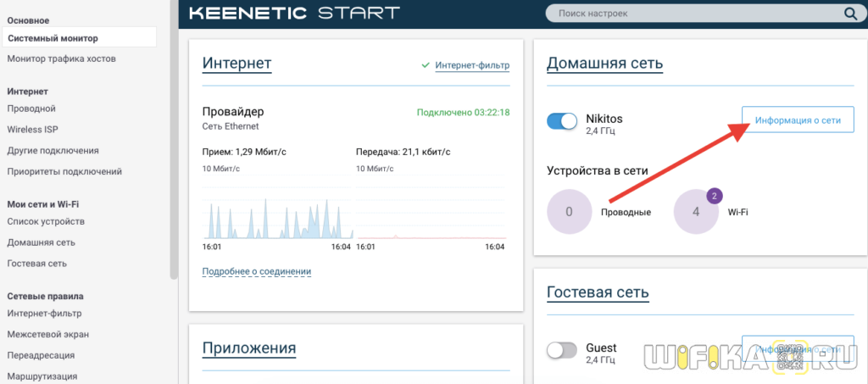This screenshot has width=868, height=384.
Task: Open connection details link
Action: click(256, 271)
